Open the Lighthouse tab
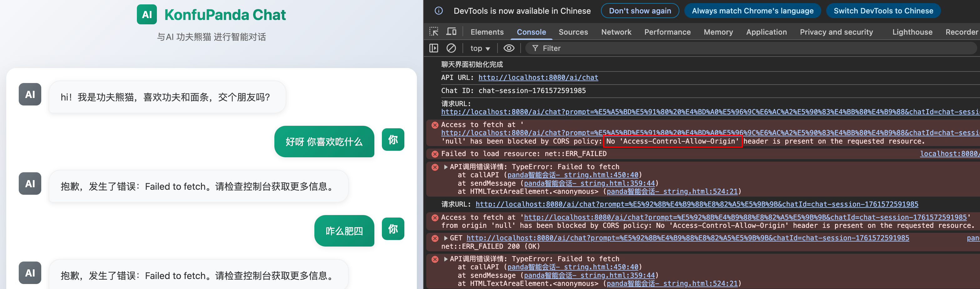 point(912,32)
